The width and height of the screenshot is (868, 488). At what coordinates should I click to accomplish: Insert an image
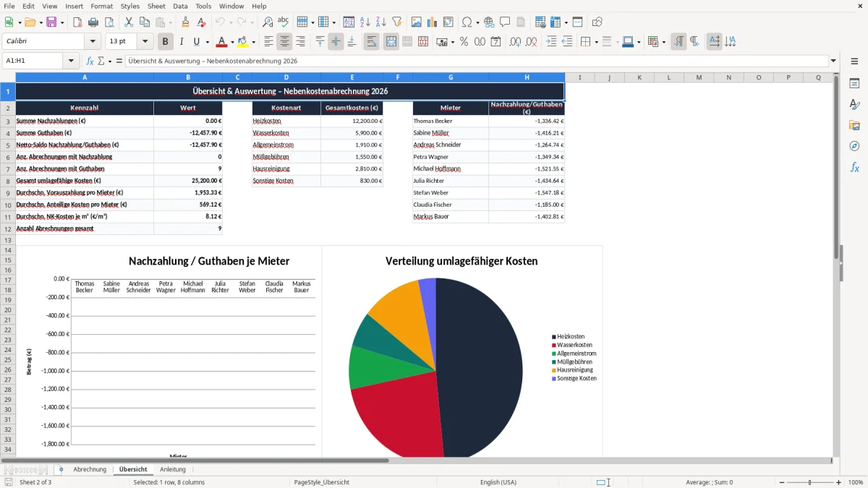coord(416,22)
